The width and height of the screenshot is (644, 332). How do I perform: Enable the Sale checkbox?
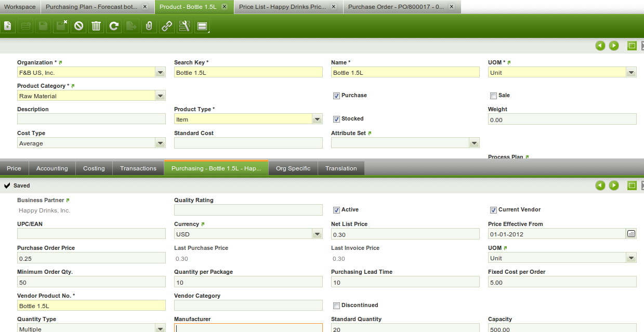(x=493, y=96)
